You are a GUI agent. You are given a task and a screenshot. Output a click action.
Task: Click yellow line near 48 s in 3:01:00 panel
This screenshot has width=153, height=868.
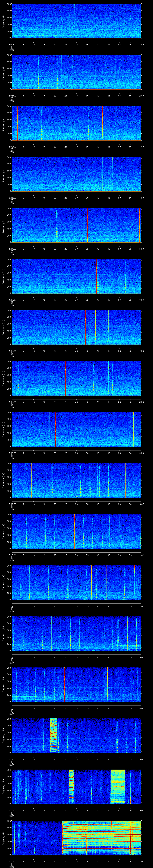(115, 70)
